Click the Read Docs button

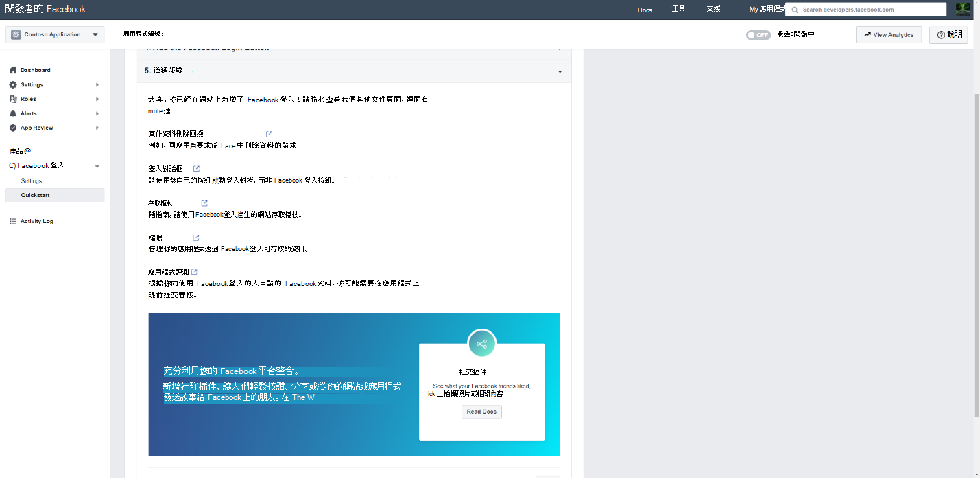click(481, 412)
